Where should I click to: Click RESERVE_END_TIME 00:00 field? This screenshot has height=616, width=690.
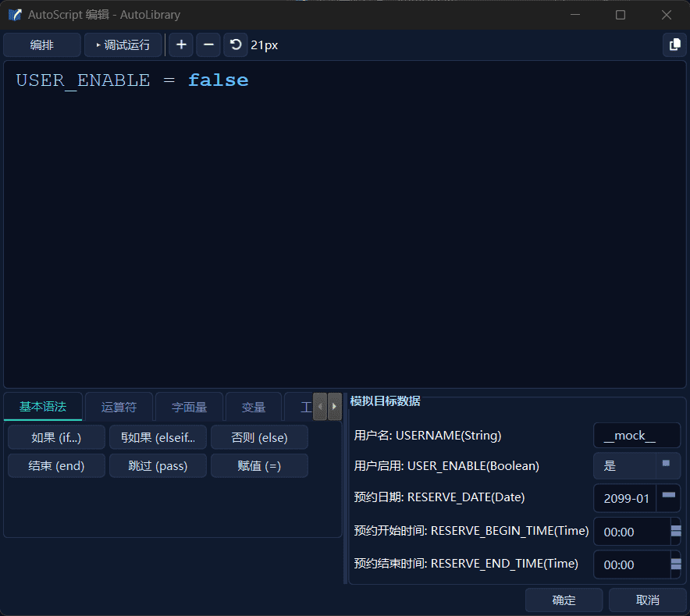point(632,564)
